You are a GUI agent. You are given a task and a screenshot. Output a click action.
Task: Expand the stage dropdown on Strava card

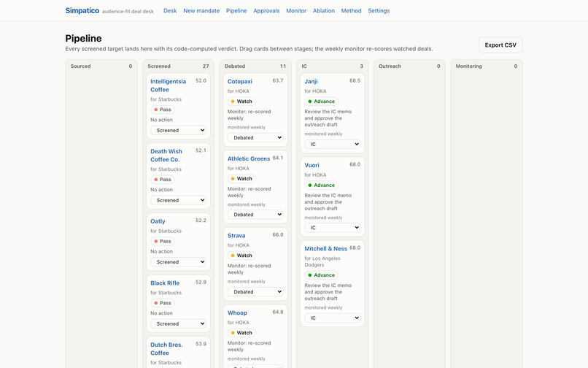tap(255, 292)
